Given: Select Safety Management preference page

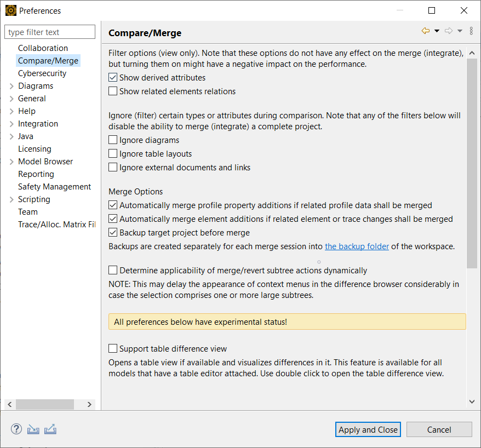Looking at the screenshot, I should point(54,187).
